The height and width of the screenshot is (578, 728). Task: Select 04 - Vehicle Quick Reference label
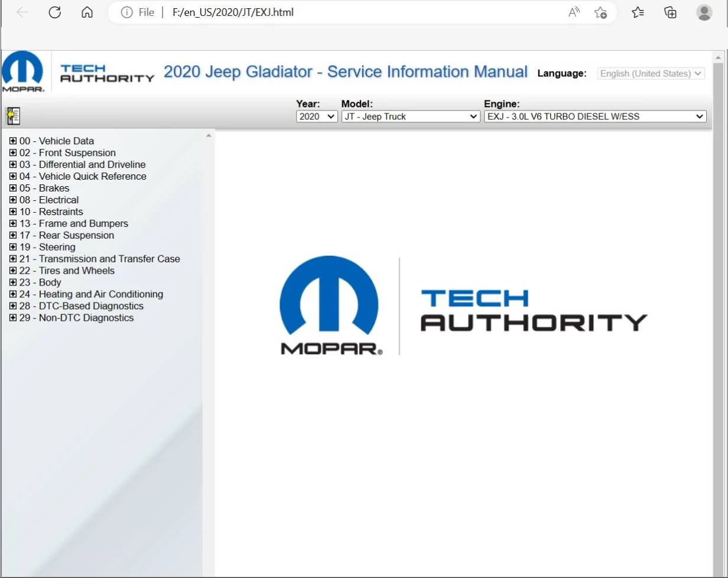pyautogui.click(x=83, y=176)
